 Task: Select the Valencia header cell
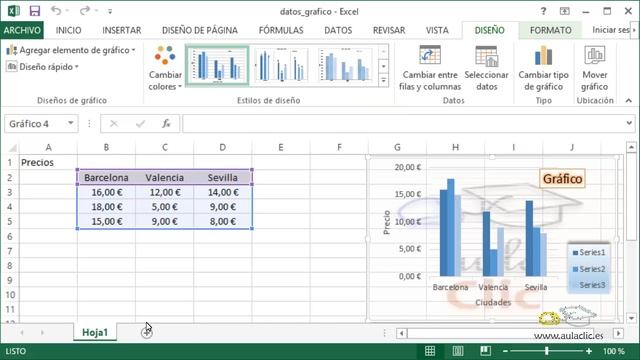164,178
